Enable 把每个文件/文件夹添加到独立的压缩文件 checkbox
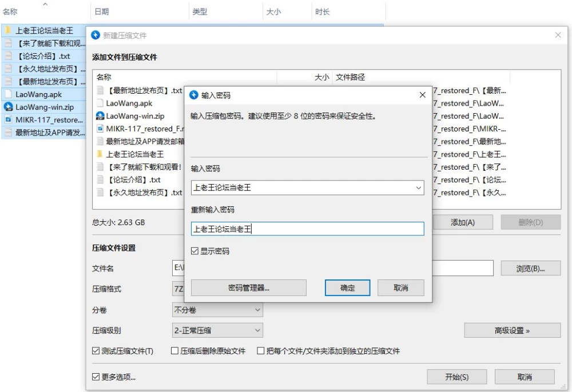572x392 pixels. click(x=261, y=351)
